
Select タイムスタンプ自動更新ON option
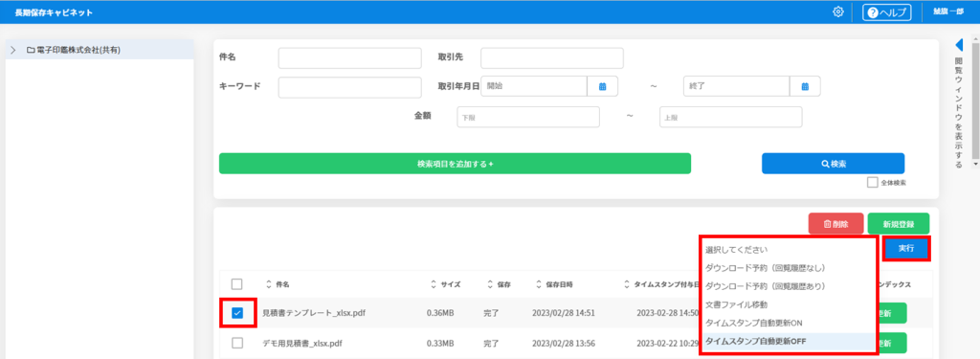coord(789,323)
